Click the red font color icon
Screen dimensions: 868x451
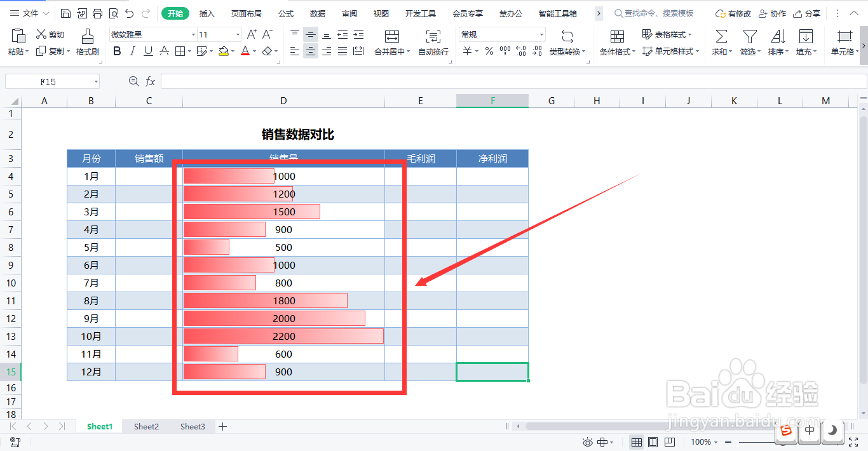point(245,51)
